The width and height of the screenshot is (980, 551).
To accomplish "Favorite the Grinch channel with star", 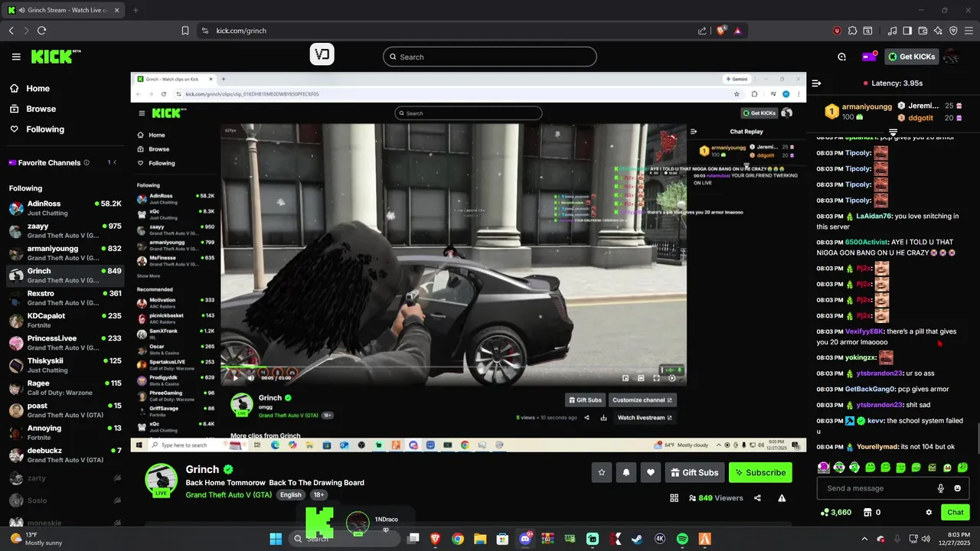I will tap(602, 473).
